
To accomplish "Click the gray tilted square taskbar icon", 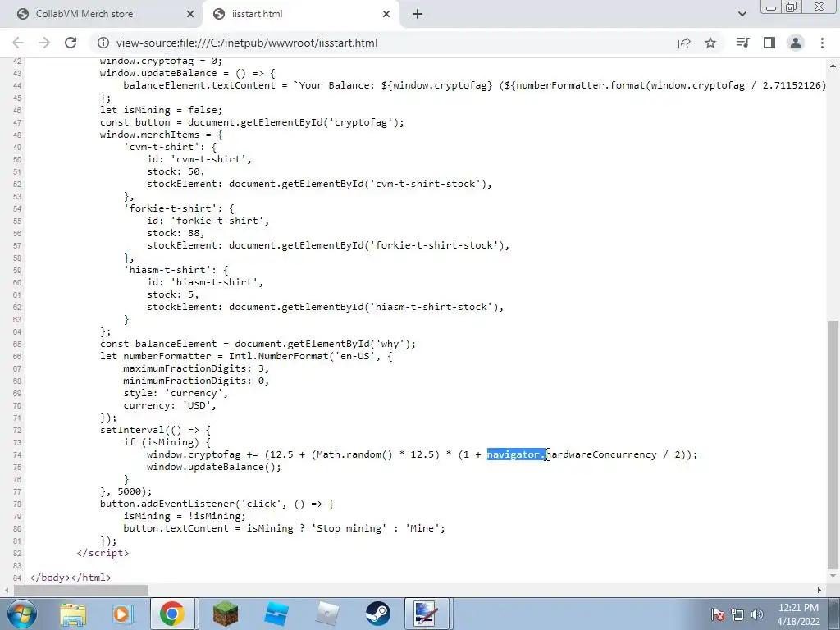I will (326, 614).
